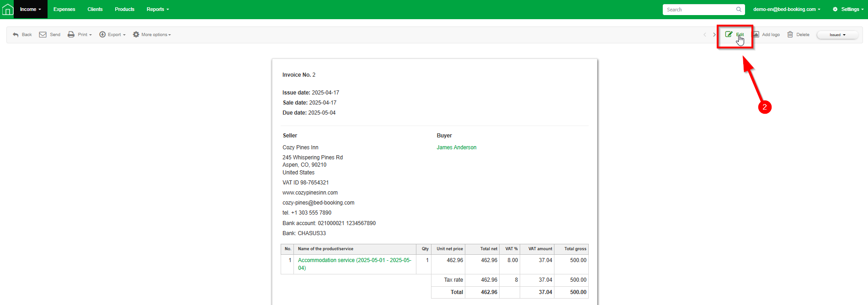This screenshot has width=868, height=305.
Task: Select the Issue date 2025-04-17 text
Action: point(311,93)
